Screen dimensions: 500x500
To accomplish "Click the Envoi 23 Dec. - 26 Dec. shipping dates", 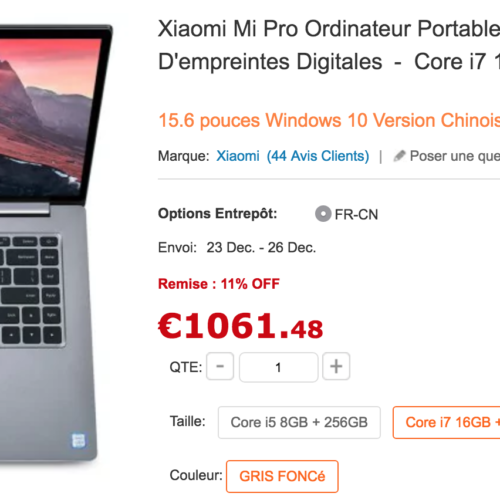I will 237,248.
